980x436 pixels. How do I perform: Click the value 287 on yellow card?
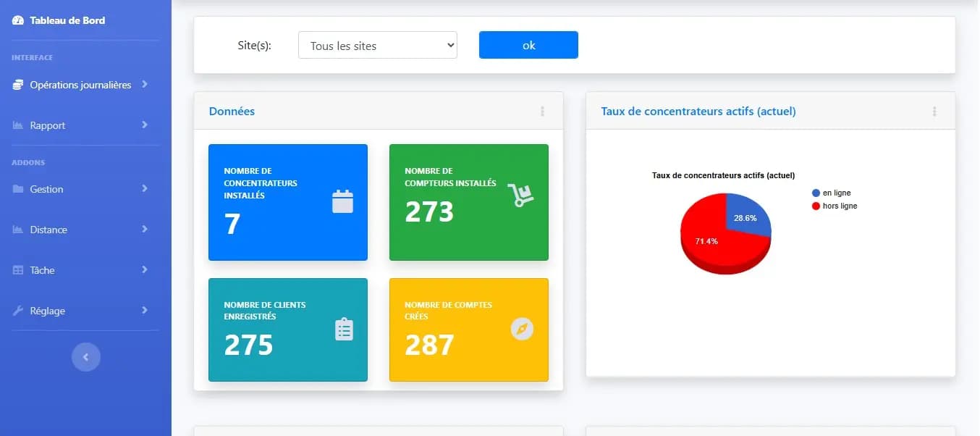[x=429, y=345]
